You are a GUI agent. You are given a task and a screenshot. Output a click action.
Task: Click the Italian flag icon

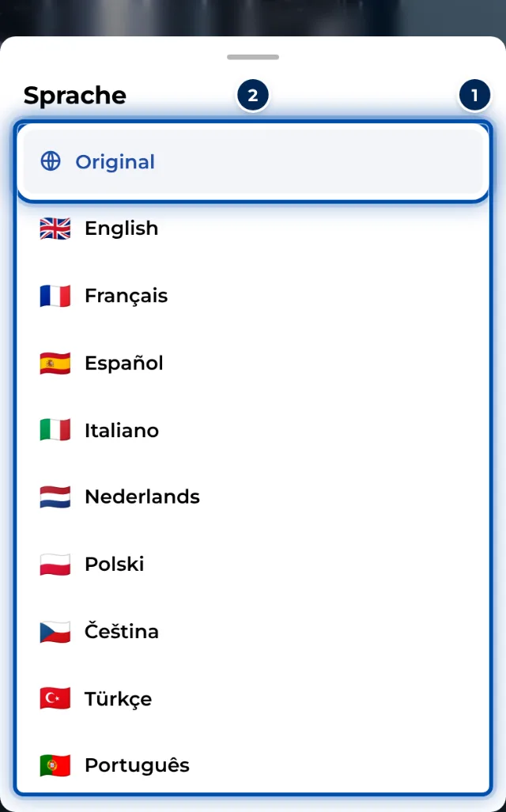pos(55,430)
